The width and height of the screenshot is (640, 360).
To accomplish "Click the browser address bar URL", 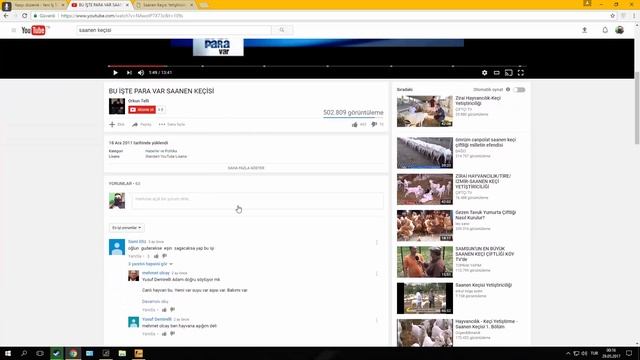I will (122, 16).
